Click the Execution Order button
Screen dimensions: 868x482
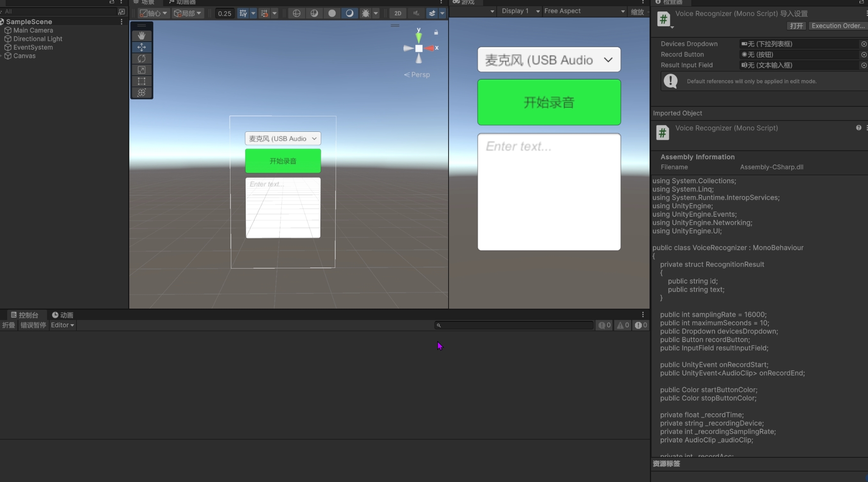point(838,26)
